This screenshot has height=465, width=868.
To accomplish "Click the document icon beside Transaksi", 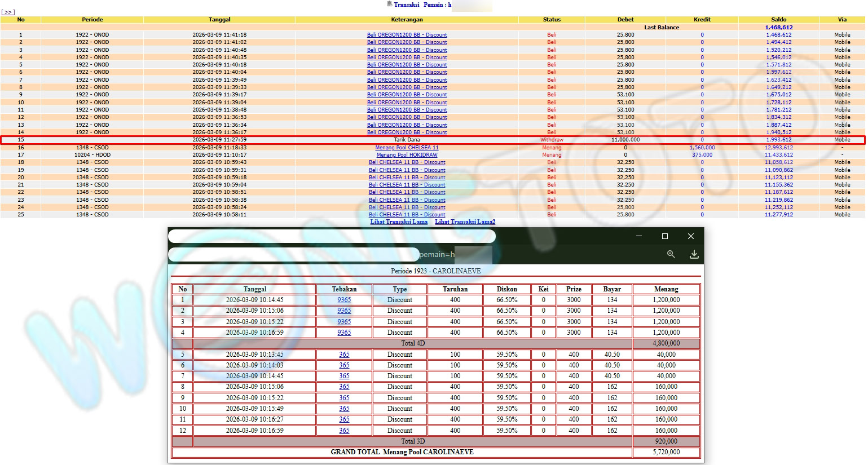I will 389,4.
